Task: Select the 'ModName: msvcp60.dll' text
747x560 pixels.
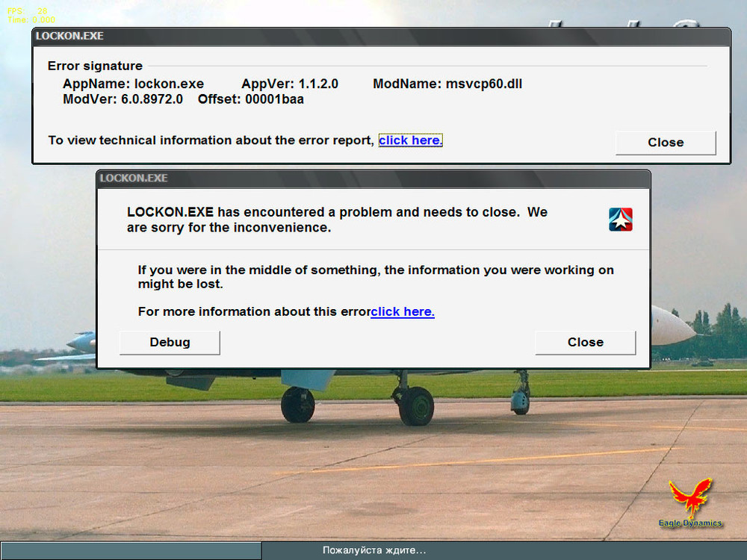Action: tap(447, 84)
